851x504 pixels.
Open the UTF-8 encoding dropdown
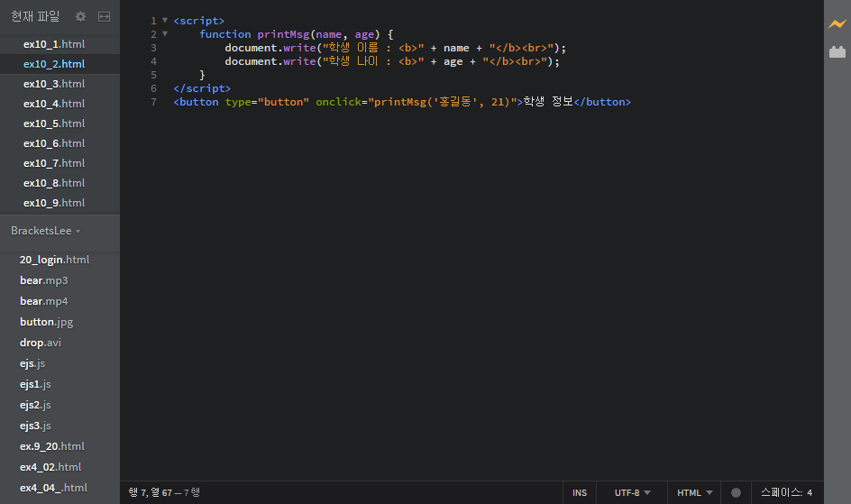tap(632, 492)
